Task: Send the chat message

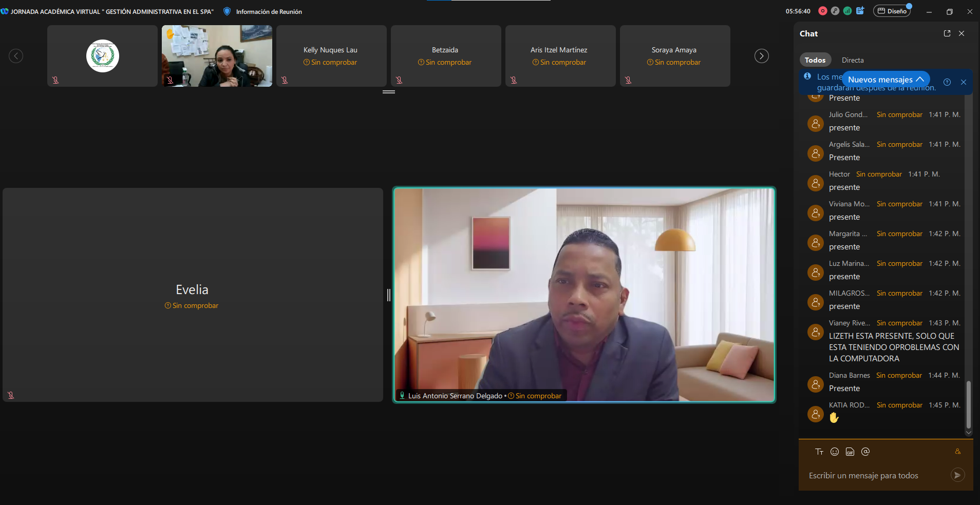Action: tap(957, 475)
